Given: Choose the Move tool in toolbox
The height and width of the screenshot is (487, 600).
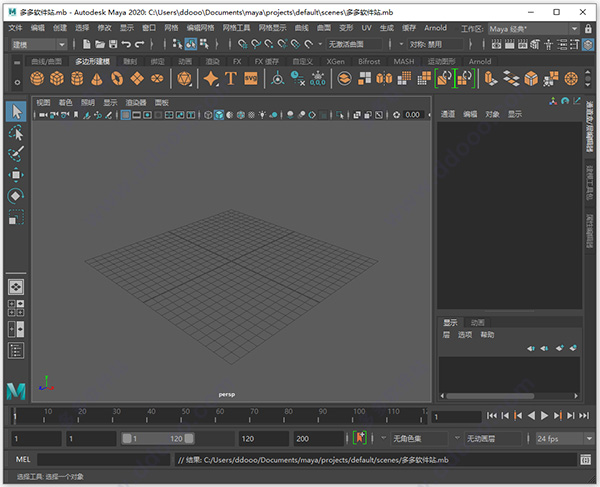Looking at the screenshot, I should (16, 176).
